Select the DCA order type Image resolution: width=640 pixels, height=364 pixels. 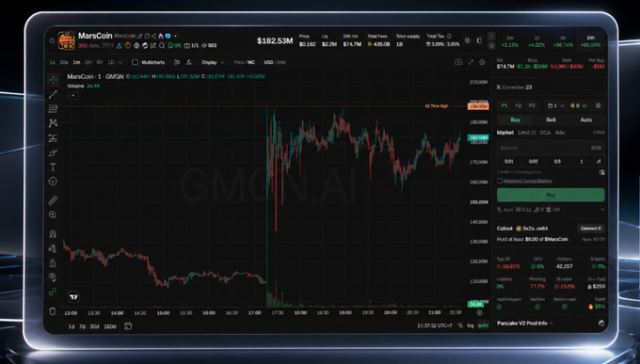[545, 133]
